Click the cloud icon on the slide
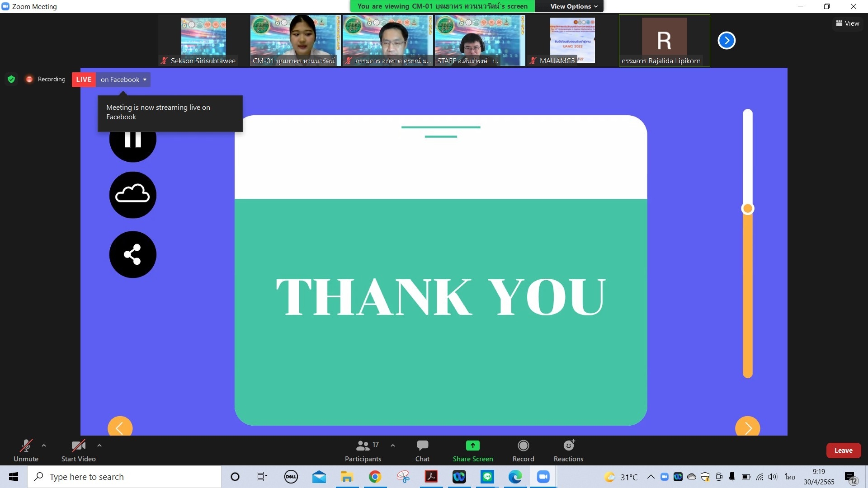Image resolution: width=868 pixels, height=488 pixels. (x=132, y=195)
